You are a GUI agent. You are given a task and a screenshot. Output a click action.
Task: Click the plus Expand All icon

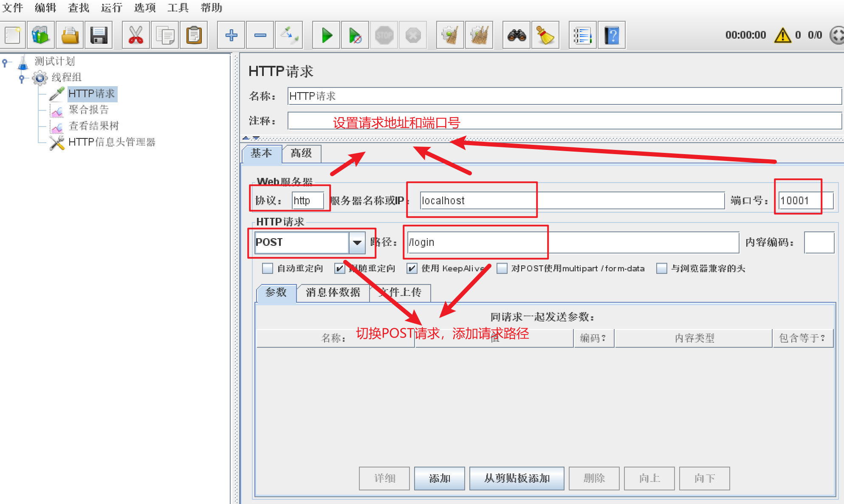231,35
